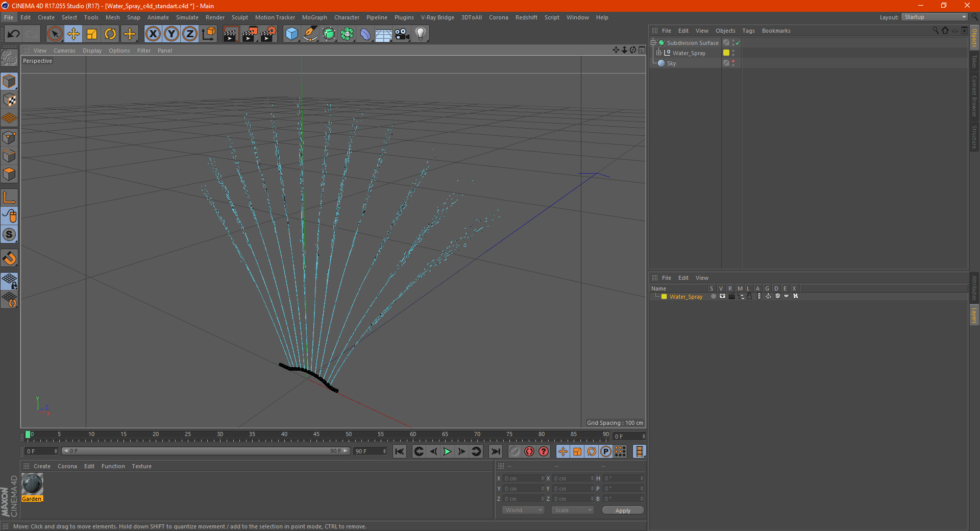Click the timeline preview range slider
The width and height of the screenshot is (980, 531).
[x=206, y=451]
